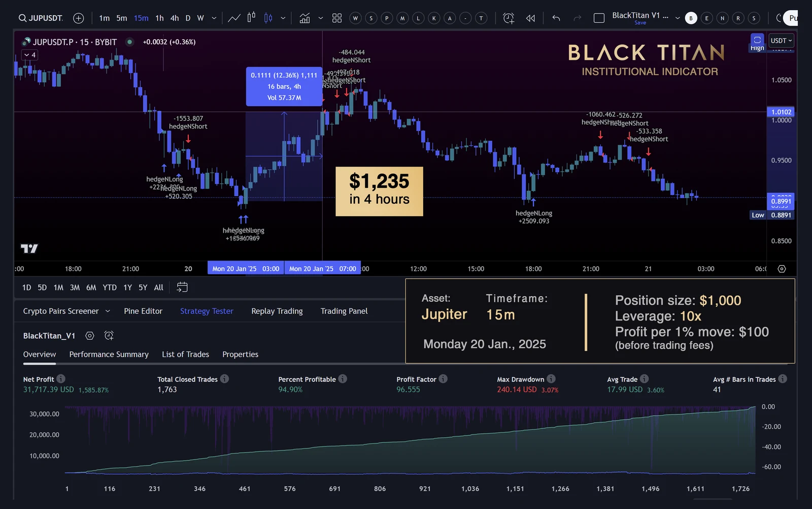
Task: Toggle the highlighted B button near BlackTitan
Action: 691,18
